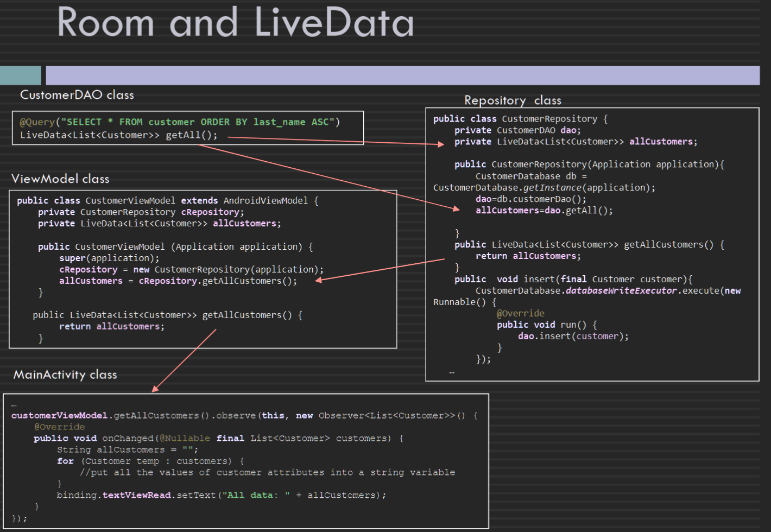
Task: Click the @Override annotation in Repository box
Action: pos(520,313)
